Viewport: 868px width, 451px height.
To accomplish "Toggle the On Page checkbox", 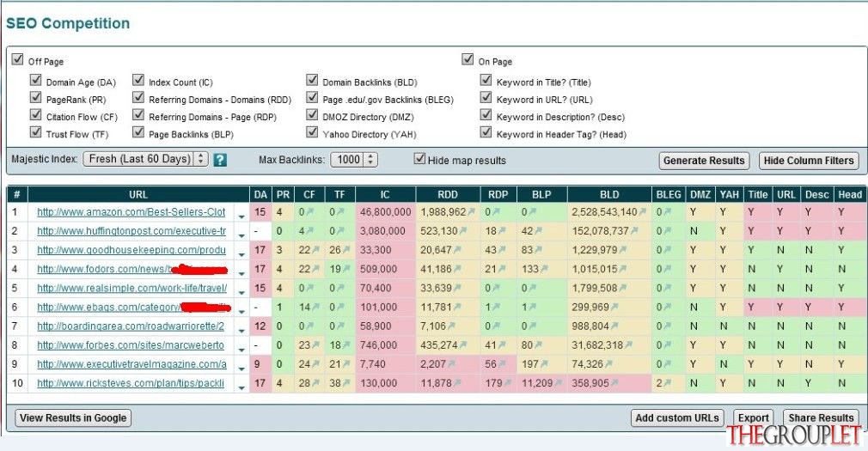I will (x=468, y=59).
